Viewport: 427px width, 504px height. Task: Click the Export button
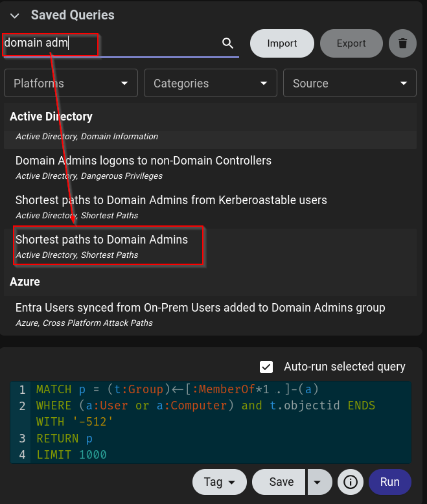351,43
